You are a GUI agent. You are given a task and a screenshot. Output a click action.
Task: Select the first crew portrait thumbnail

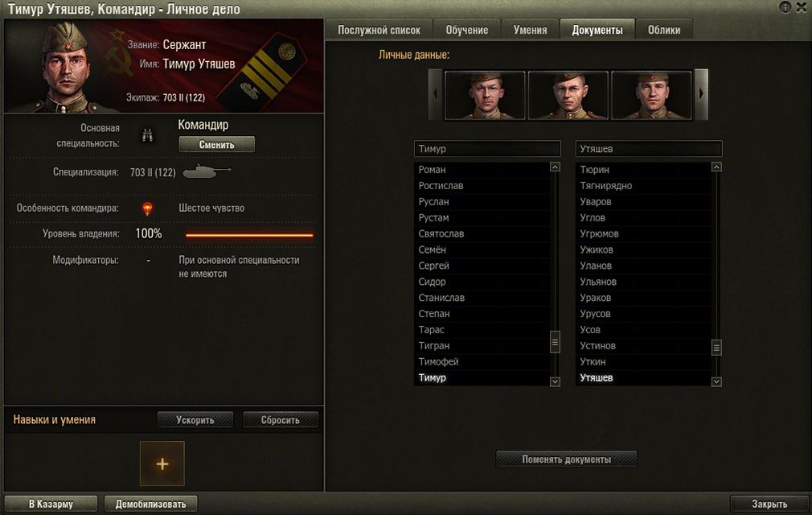[x=485, y=95]
